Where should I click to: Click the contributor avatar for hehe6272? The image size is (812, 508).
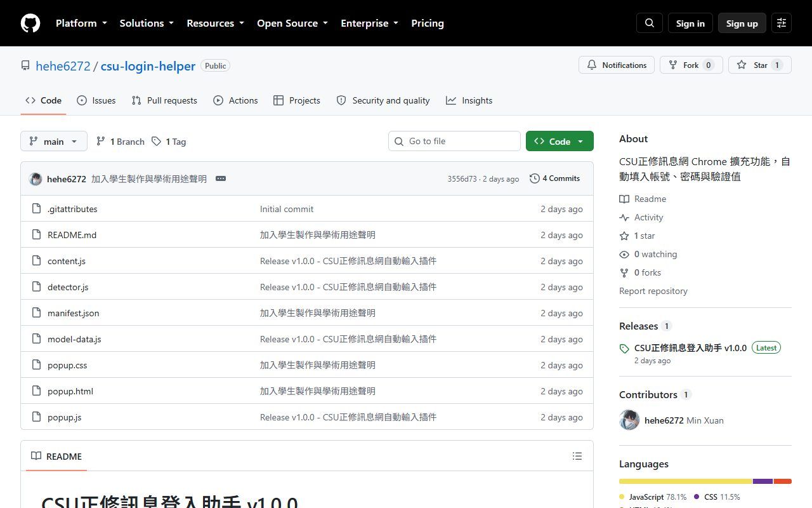click(x=629, y=420)
